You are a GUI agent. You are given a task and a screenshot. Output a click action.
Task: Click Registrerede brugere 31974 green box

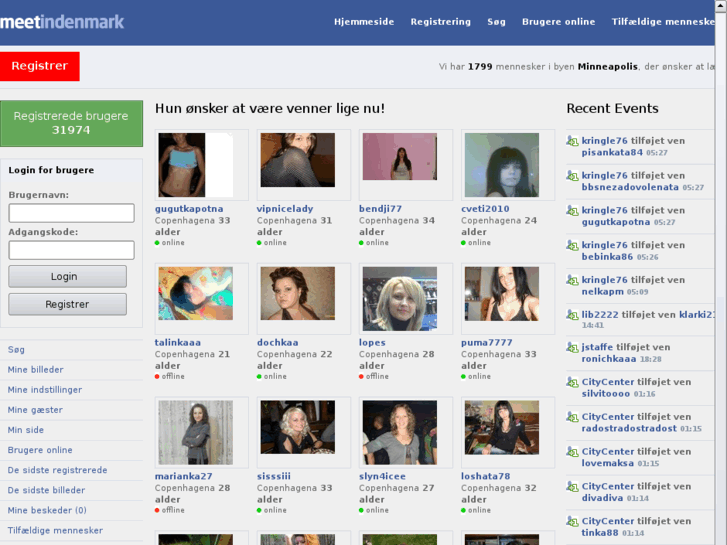[71, 123]
